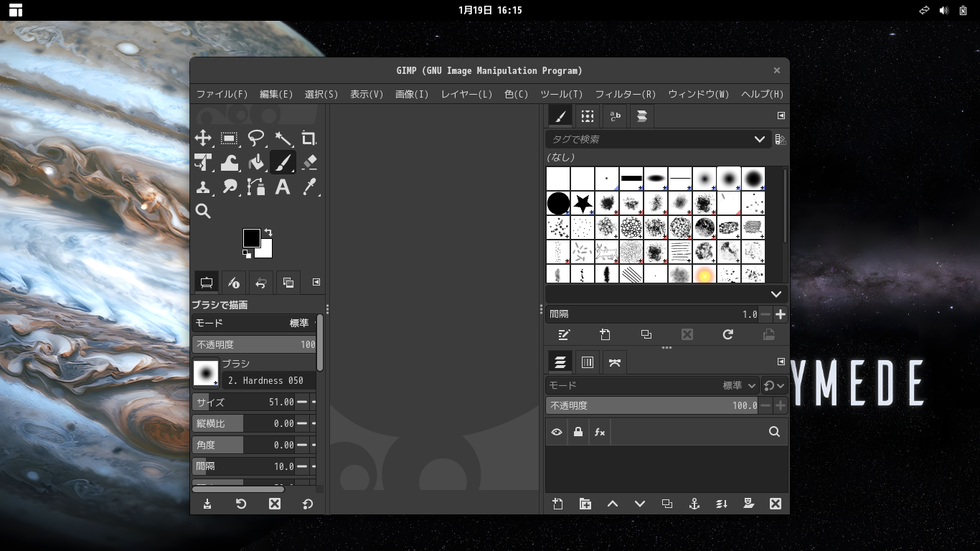Select the Move tool in toolbox
This screenshot has width=980, height=551.
pos(203,138)
